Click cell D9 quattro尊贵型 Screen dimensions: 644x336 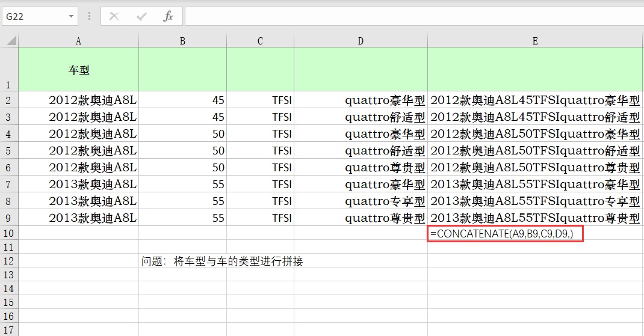[361, 218]
